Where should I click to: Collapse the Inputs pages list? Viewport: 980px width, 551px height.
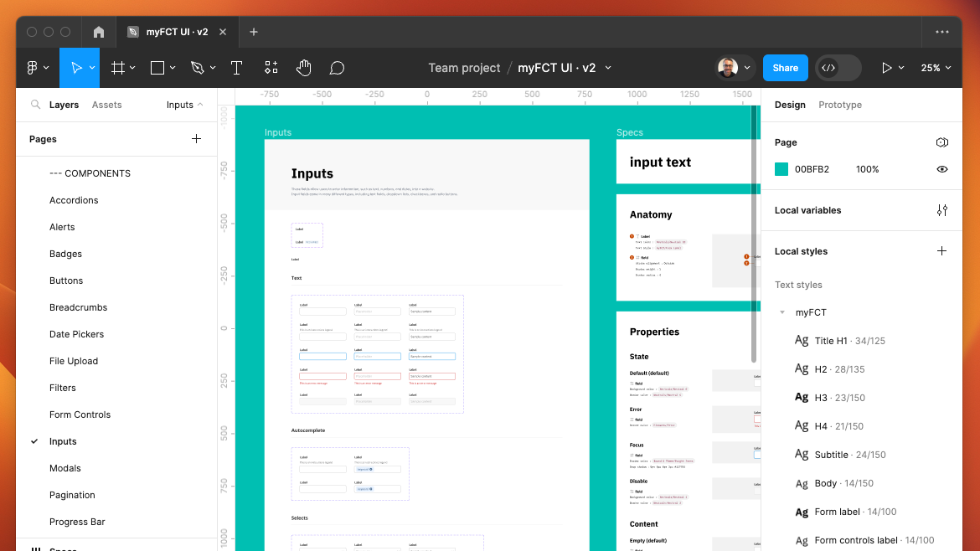click(x=185, y=105)
